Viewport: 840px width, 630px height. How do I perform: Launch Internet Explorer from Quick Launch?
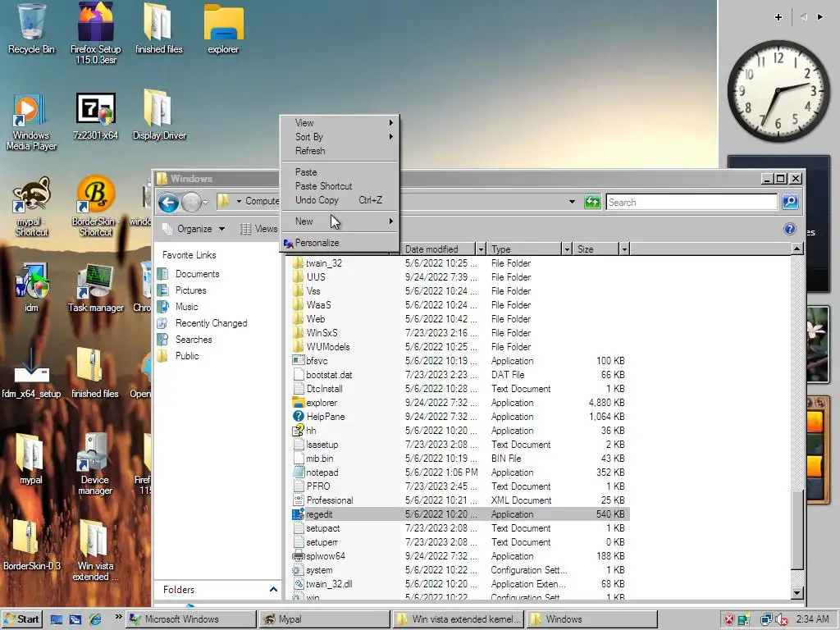(x=95, y=619)
